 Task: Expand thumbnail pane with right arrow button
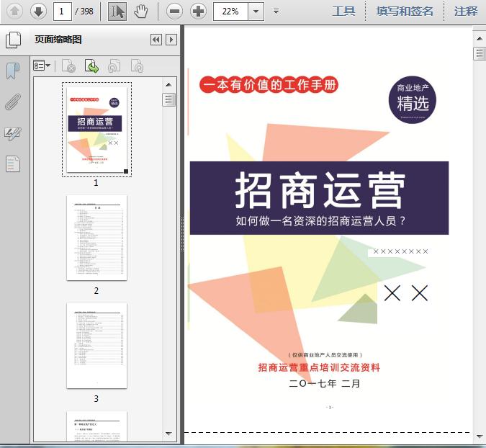[171, 40]
